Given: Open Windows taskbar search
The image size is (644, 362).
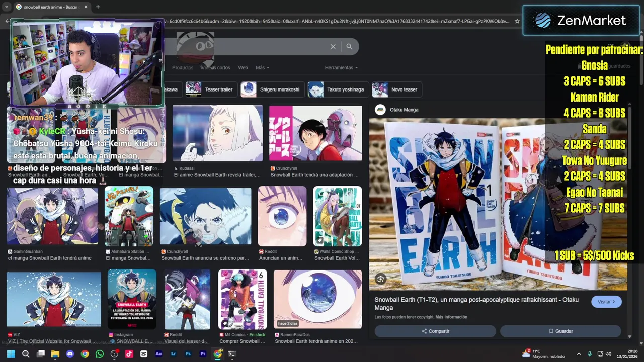Looking at the screenshot, I should (26, 354).
